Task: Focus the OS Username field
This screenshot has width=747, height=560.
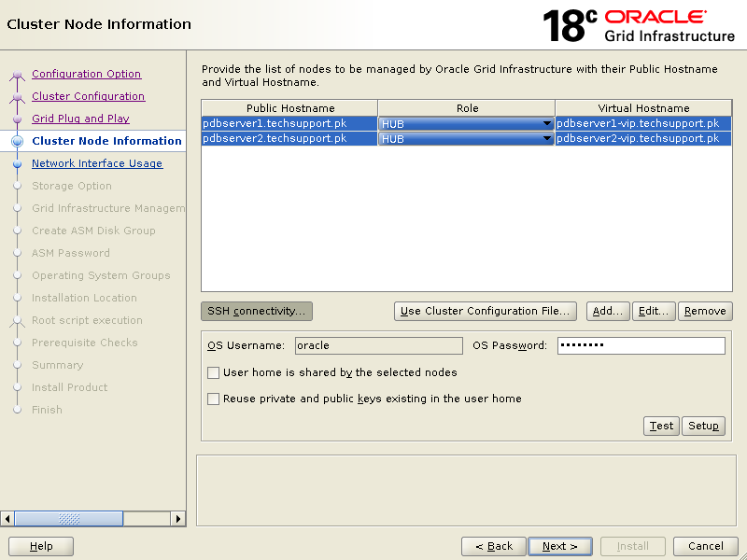Action: point(379,345)
